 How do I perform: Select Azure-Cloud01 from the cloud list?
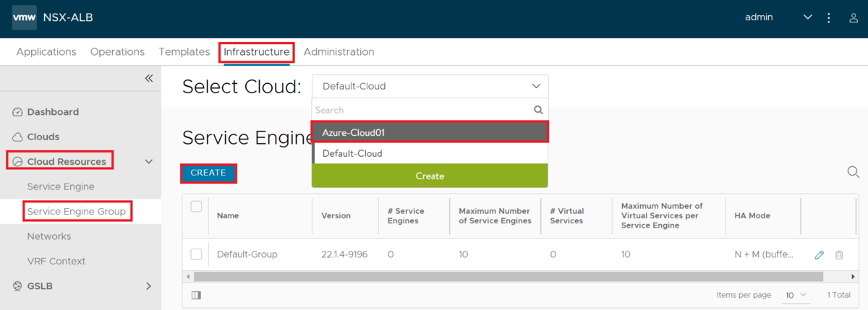(430, 132)
